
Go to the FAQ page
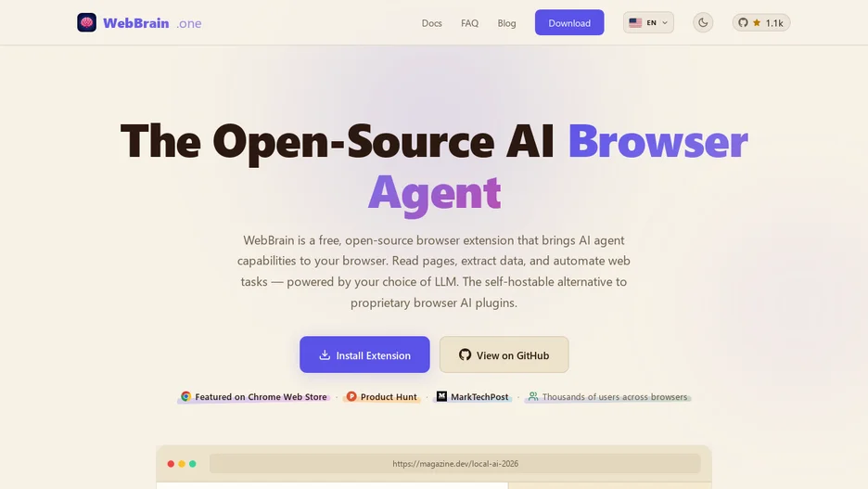pos(469,23)
